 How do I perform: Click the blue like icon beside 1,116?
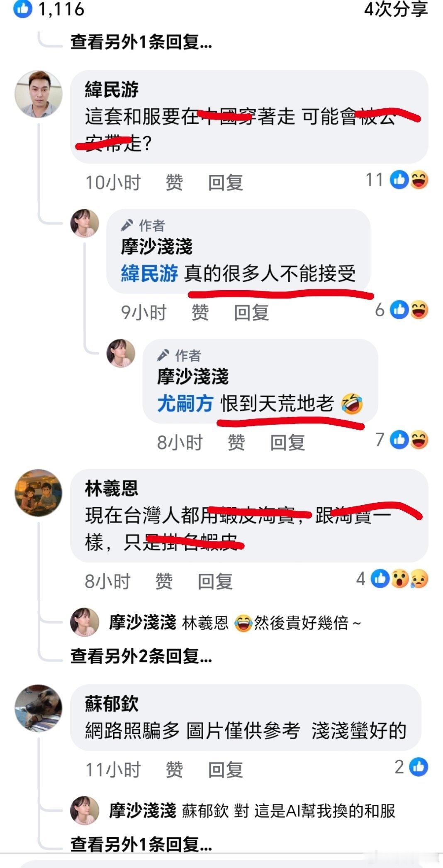23,9
